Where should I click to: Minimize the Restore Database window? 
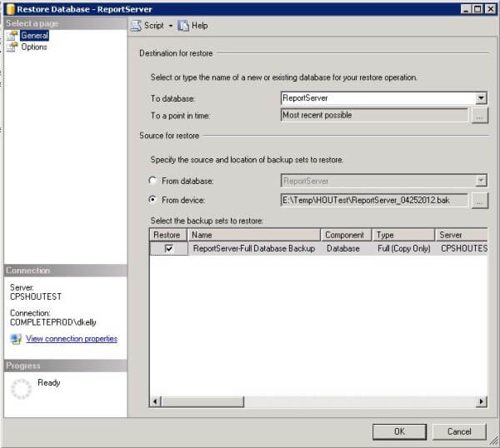466,9
